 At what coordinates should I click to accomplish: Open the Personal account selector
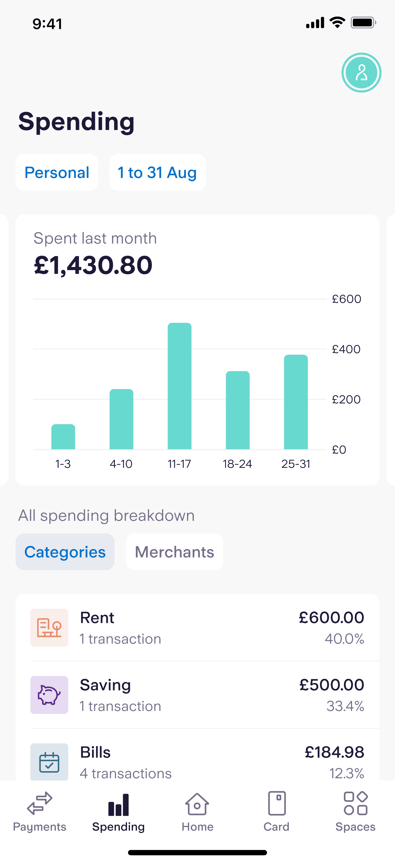point(57,172)
